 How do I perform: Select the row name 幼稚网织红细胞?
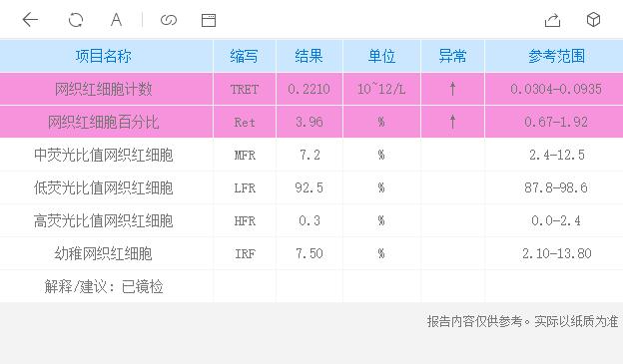103,253
